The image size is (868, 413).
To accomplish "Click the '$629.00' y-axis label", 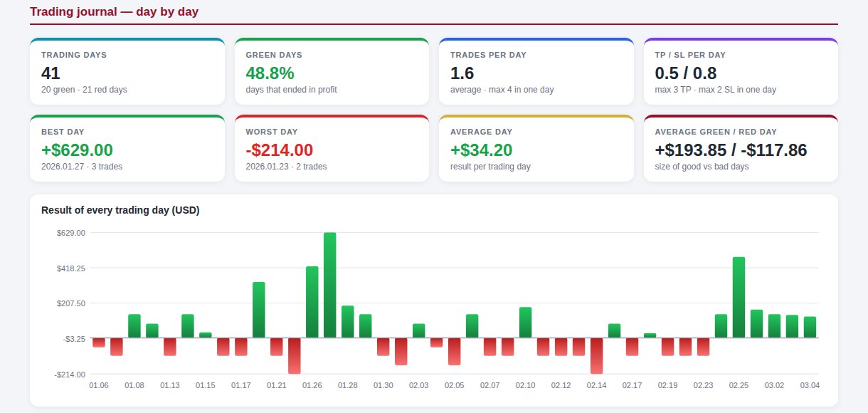I will coord(71,233).
